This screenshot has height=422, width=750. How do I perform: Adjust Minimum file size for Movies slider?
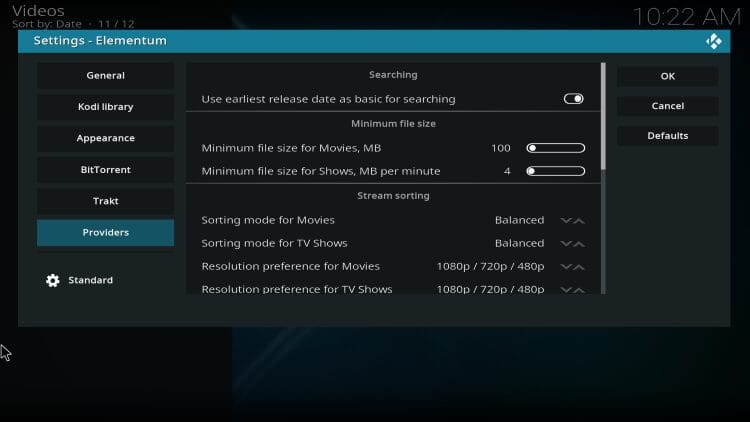(555, 148)
